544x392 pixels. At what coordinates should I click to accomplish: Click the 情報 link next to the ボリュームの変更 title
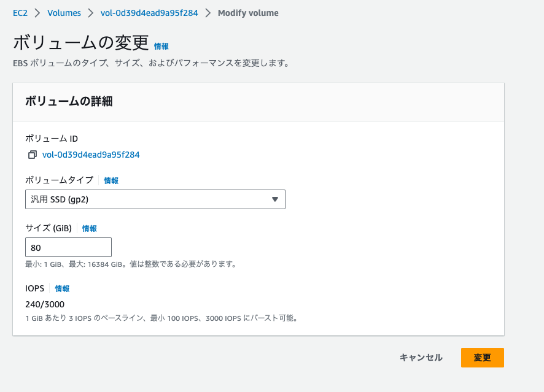[161, 46]
